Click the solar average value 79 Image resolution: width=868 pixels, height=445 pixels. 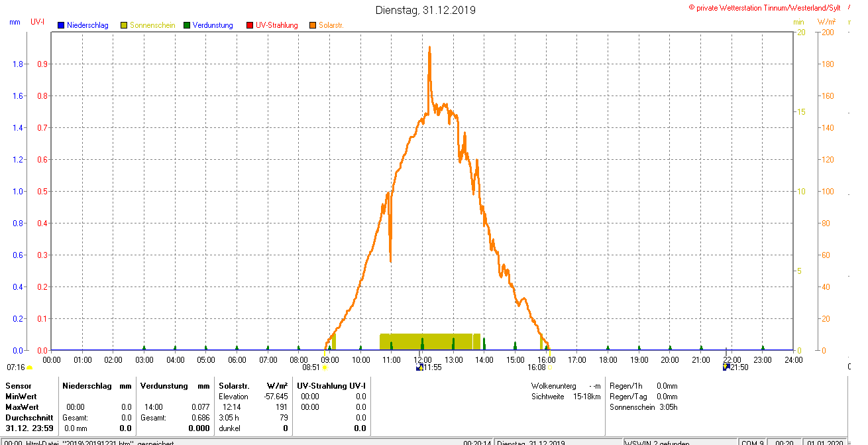pyautogui.click(x=284, y=418)
